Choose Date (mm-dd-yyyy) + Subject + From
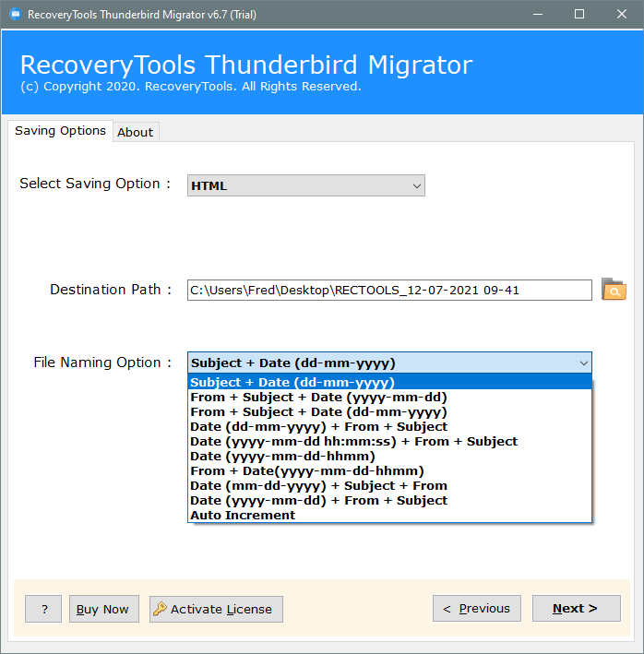 [x=389, y=485]
